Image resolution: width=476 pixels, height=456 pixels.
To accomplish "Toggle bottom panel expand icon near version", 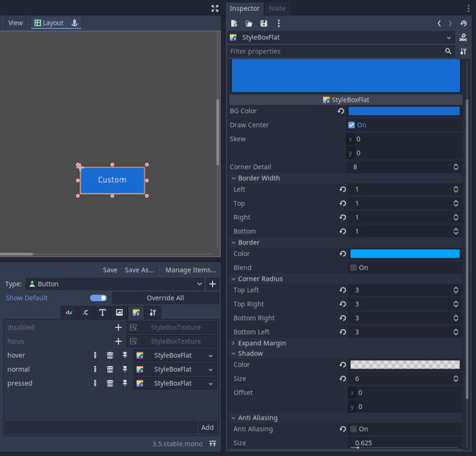I will 213,444.
